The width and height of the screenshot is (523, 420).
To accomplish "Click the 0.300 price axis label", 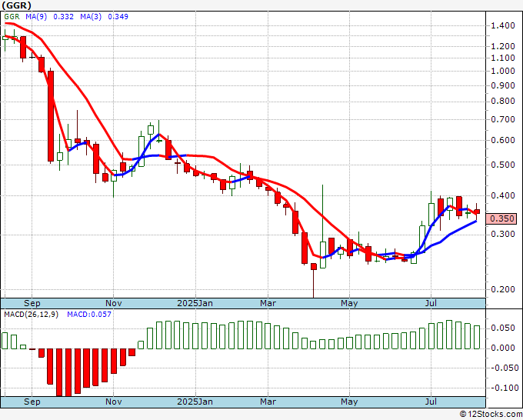I will pos(503,235).
